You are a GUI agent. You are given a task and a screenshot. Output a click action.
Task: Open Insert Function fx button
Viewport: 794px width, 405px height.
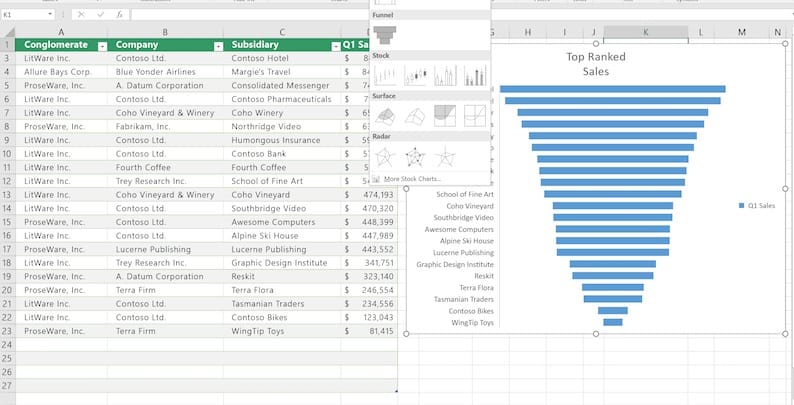120,15
